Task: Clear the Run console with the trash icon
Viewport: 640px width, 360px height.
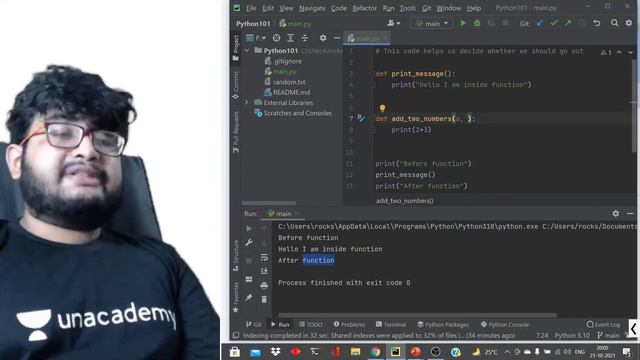Action: [x=264, y=299]
